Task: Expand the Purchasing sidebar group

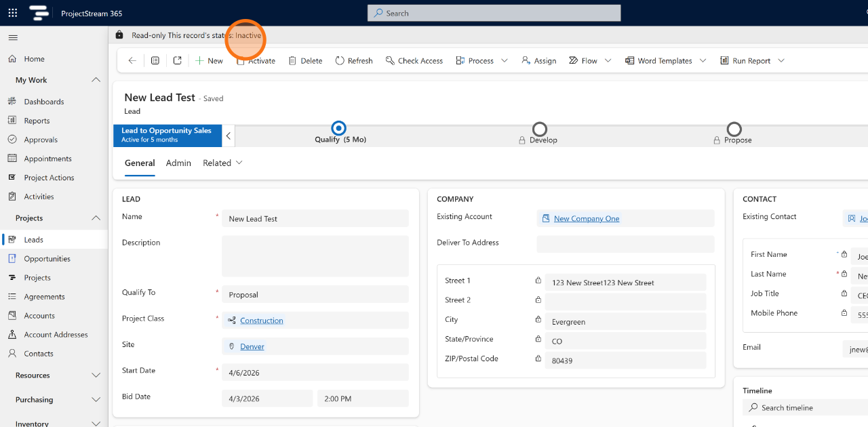Action: pyautogui.click(x=96, y=400)
